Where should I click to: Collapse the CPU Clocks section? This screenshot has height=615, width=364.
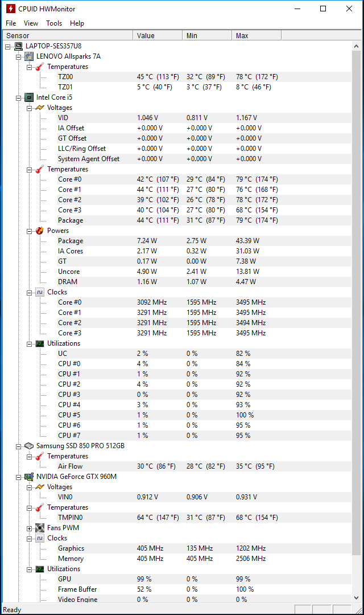(30, 293)
